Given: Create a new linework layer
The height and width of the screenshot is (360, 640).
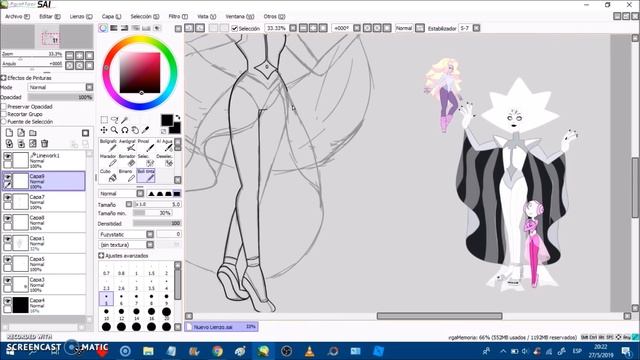Looking at the screenshot, I should pyautogui.click(x=21, y=133).
